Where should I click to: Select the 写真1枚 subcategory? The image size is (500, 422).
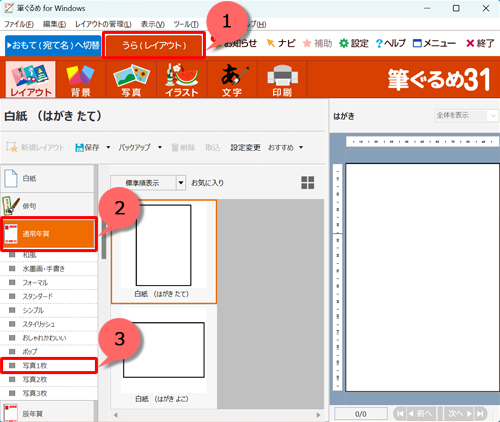(49, 366)
